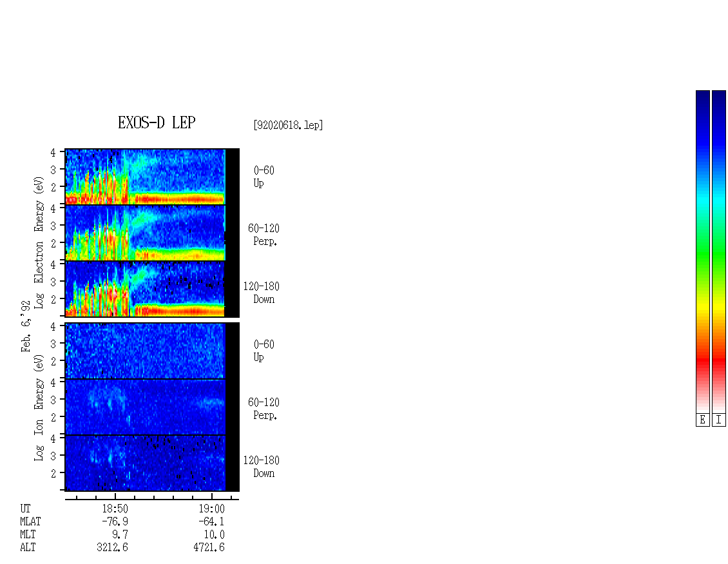Click the UT row label

point(25,509)
